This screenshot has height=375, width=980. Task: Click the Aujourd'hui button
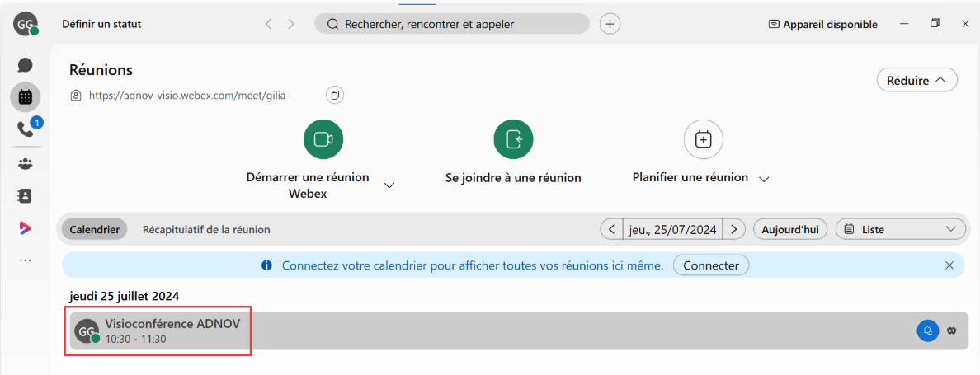pyautogui.click(x=790, y=229)
